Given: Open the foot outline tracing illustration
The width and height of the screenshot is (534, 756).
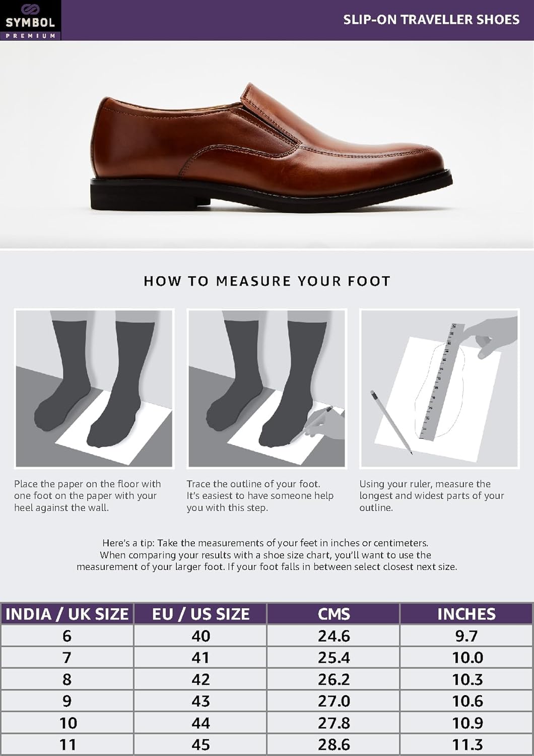Looking at the screenshot, I should [x=266, y=389].
